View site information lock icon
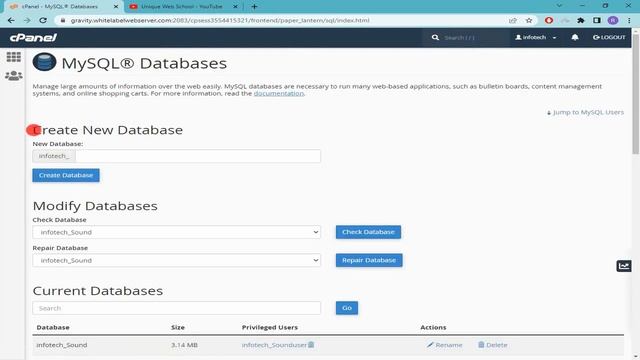640x360 pixels. (x=62, y=20)
